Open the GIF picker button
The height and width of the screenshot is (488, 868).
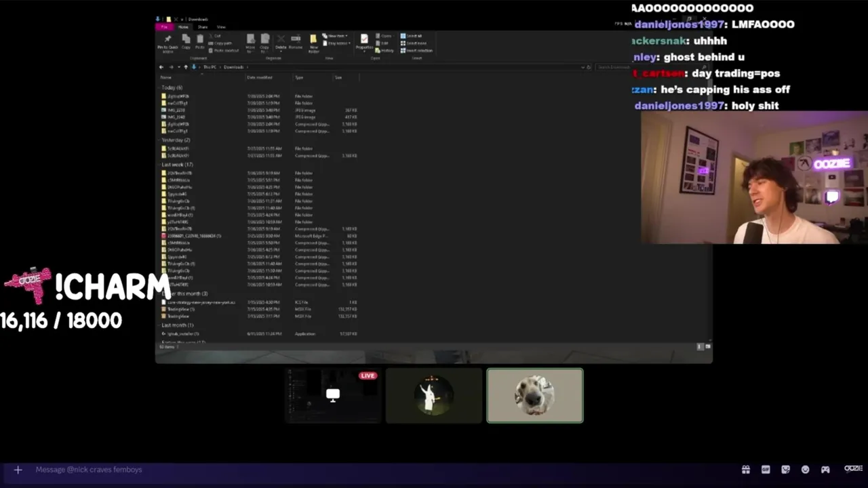coord(766,469)
